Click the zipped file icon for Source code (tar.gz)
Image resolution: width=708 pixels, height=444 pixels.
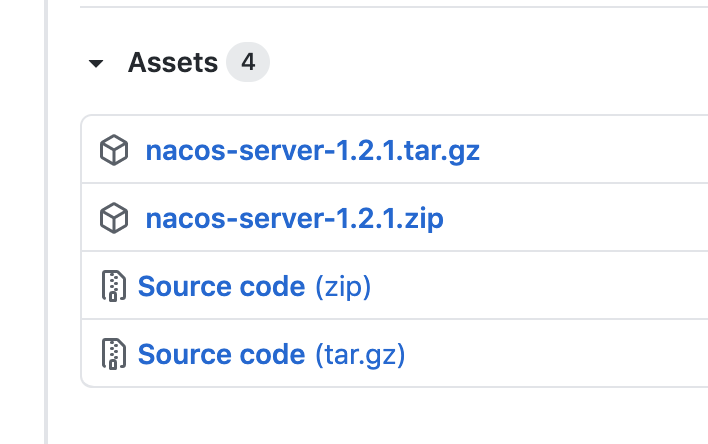(113, 354)
